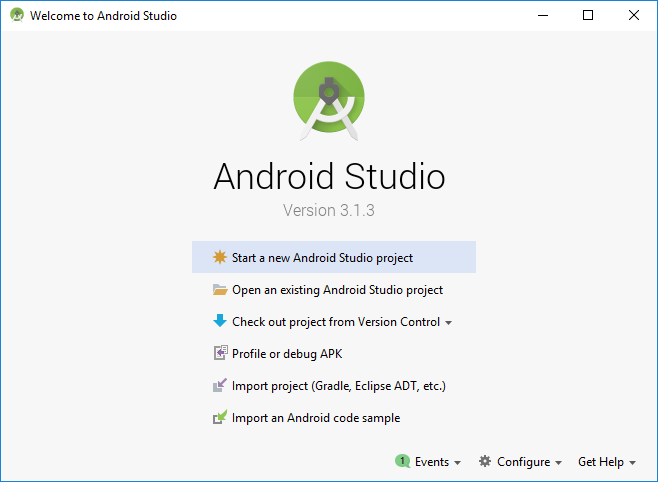Click the Android Studio title bar icon

tap(17, 15)
